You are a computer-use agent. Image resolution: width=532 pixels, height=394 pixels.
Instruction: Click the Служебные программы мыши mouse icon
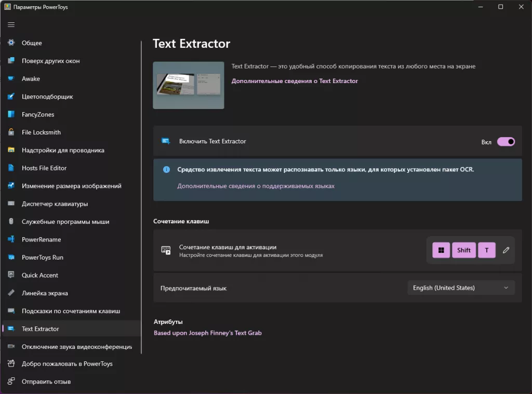point(11,222)
